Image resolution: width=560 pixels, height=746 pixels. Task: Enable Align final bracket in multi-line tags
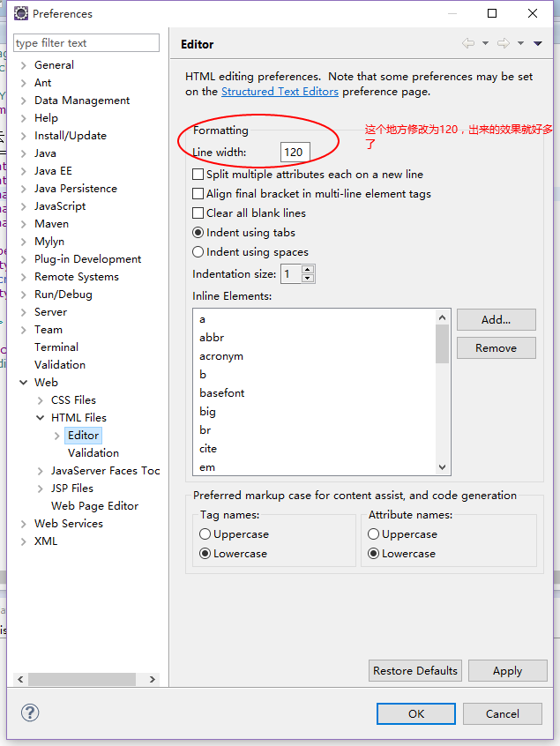(x=198, y=194)
